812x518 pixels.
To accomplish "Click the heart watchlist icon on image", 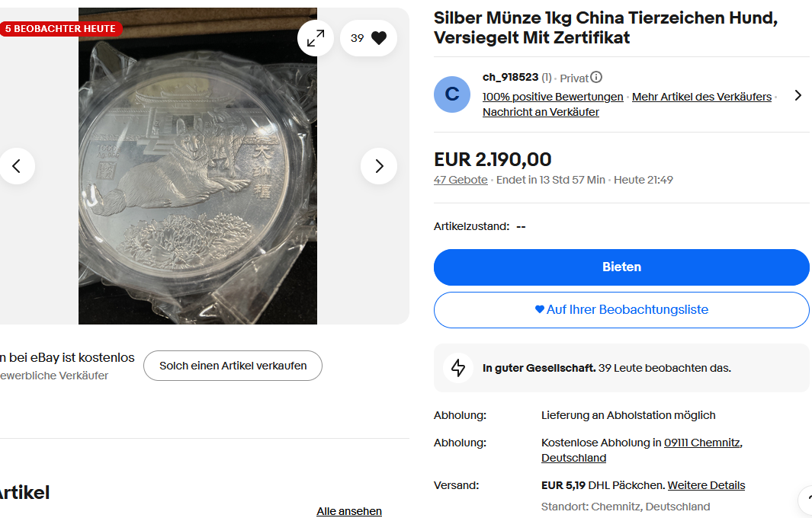I will click(378, 38).
